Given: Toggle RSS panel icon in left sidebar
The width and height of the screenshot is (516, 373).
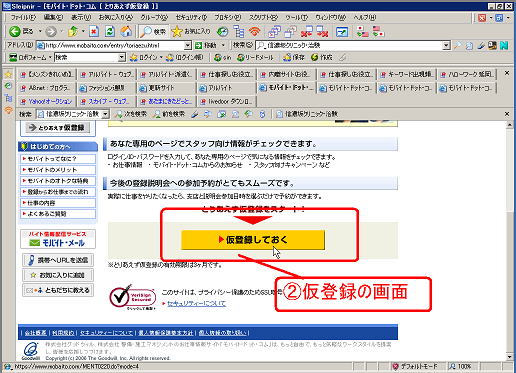Looking at the screenshot, I should pos(8,110).
